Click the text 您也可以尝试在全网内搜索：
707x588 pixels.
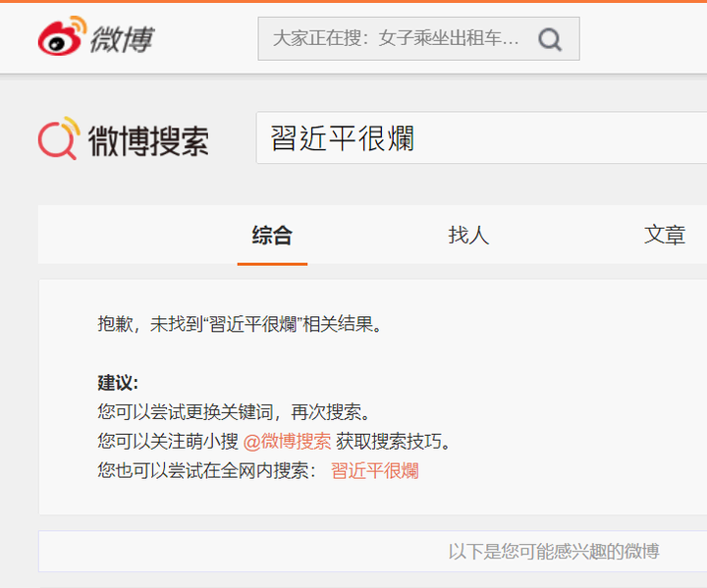click(x=207, y=471)
